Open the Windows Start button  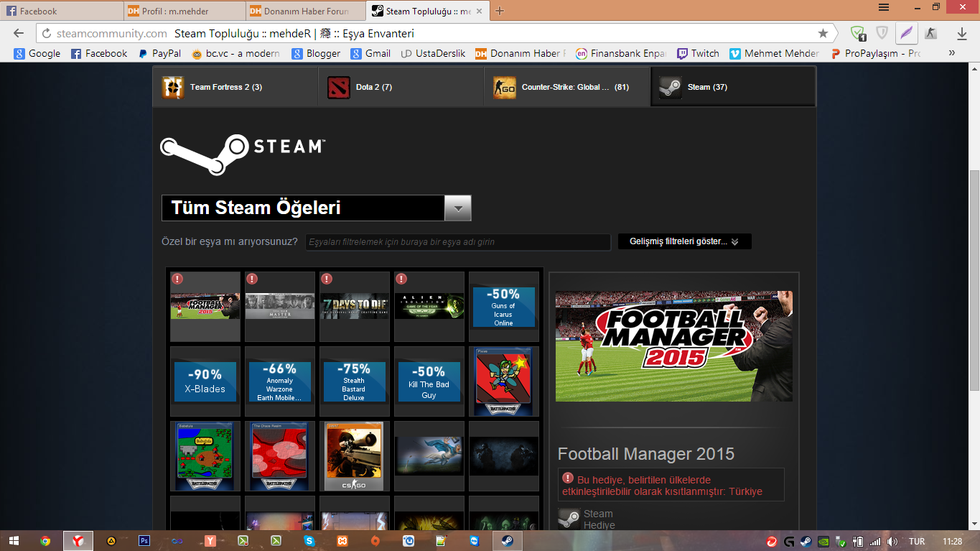15,541
